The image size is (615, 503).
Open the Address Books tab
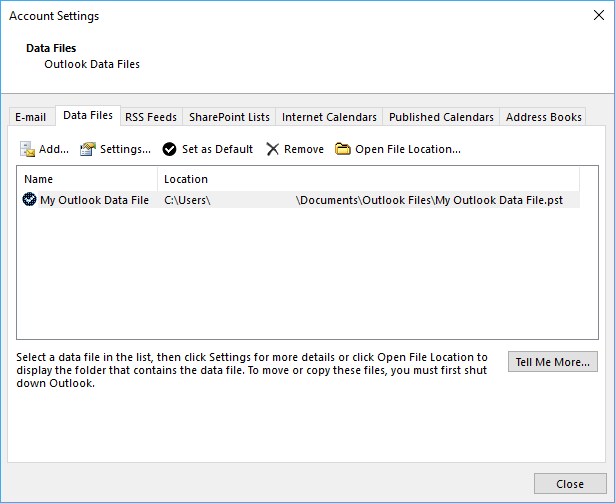tap(543, 117)
